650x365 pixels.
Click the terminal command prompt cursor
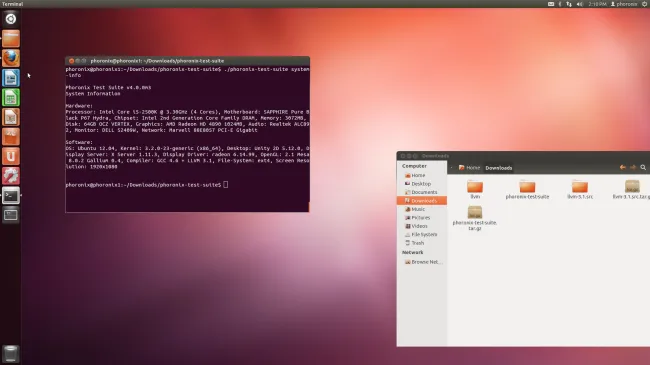click(226, 185)
